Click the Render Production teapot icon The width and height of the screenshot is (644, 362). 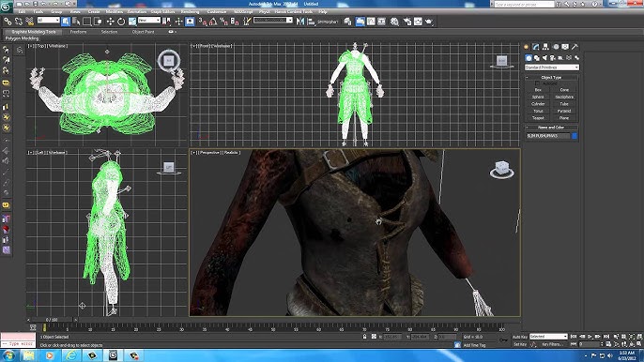click(x=429, y=22)
